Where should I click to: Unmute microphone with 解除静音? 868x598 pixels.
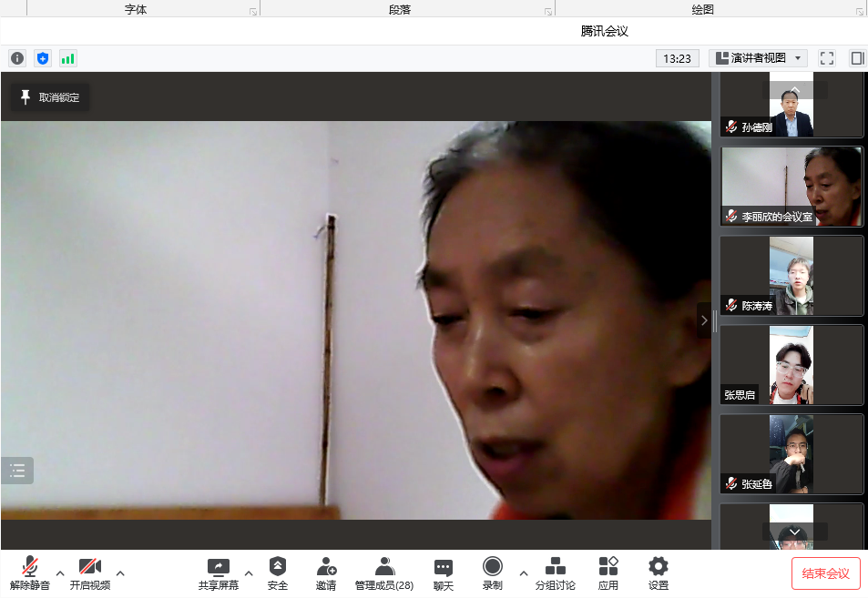tap(30, 573)
